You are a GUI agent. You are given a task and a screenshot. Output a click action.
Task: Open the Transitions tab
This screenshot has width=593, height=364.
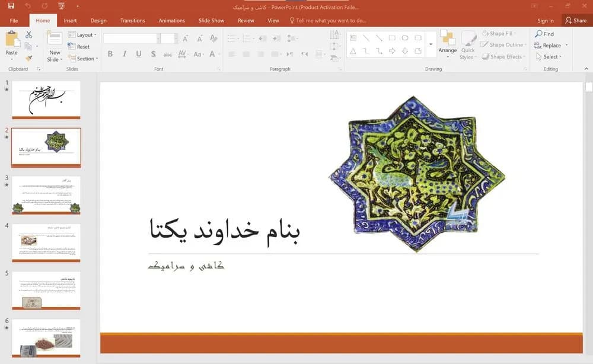132,20
